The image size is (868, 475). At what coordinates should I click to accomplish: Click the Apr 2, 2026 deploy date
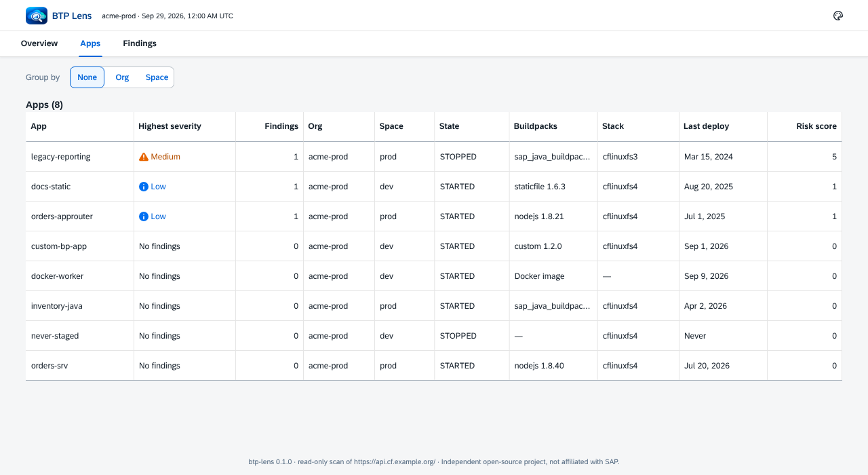705,306
